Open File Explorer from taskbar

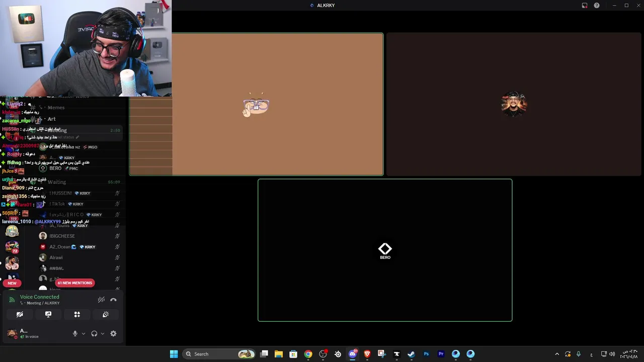point(279,354)
